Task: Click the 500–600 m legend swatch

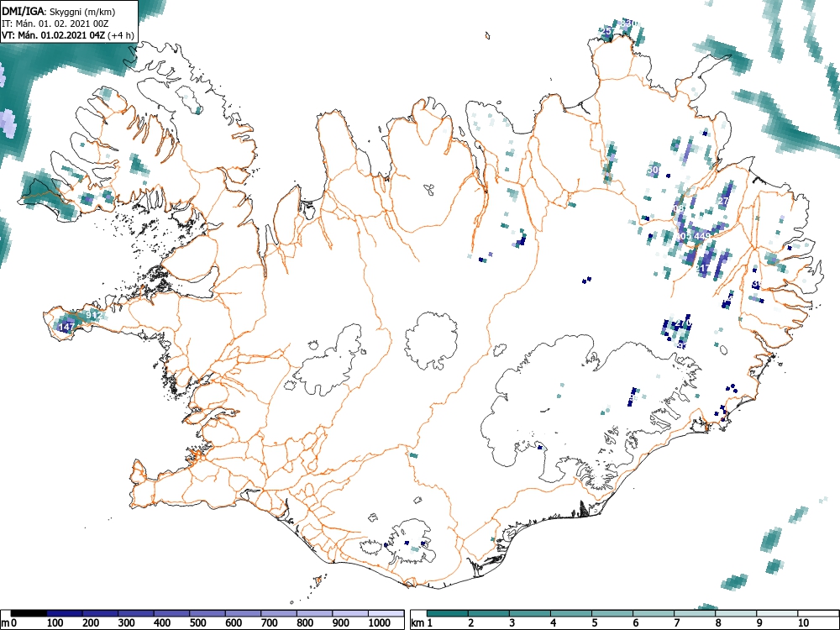Action: pos(207,613)
